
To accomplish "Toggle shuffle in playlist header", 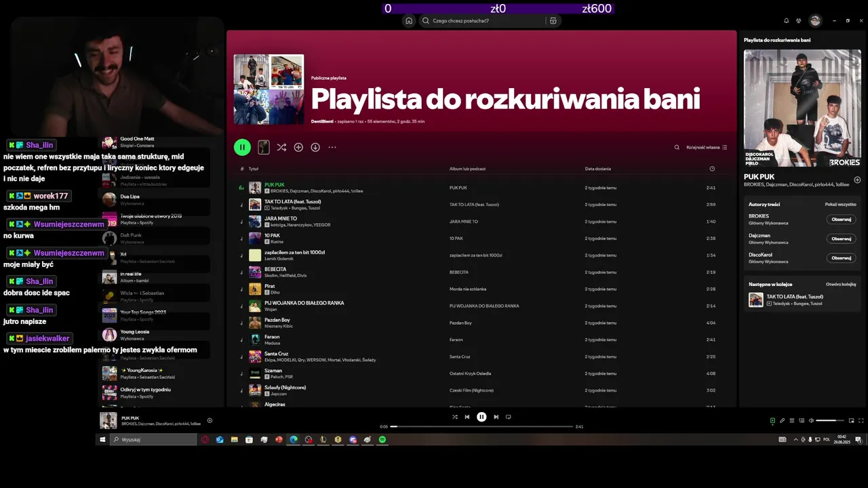I will click(x=281, y=147).
